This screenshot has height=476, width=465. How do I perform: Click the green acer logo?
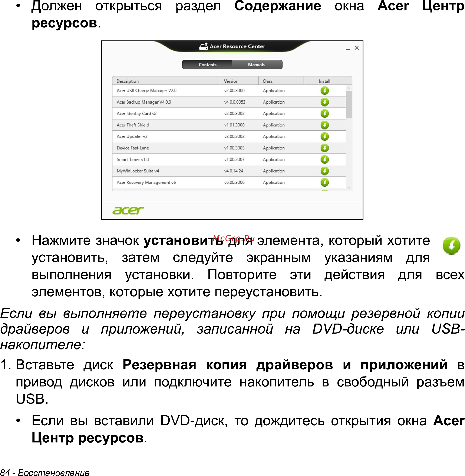[128, 210]
